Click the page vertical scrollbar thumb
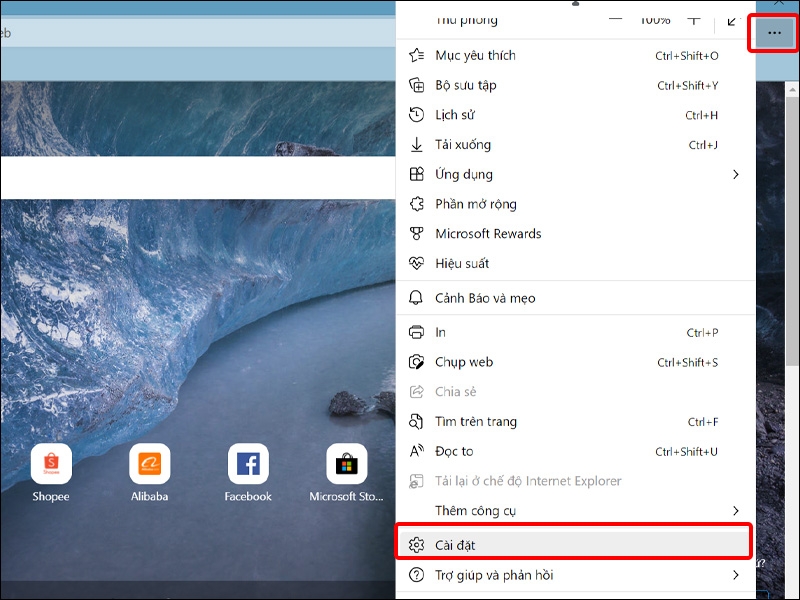800x600 pixels. pos(792,231)
